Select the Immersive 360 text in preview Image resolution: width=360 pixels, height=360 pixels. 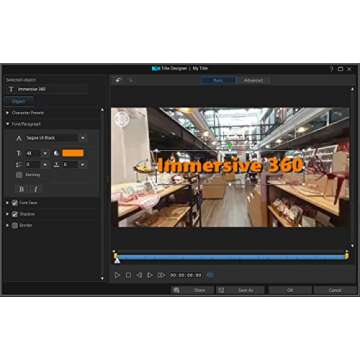(230, 165)
